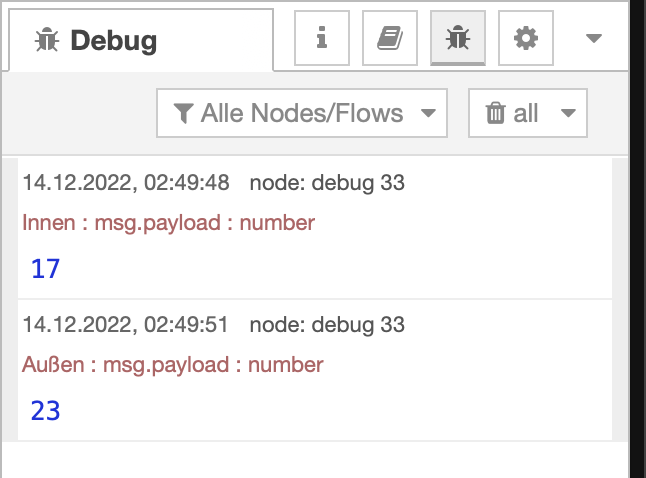This screenshot has width=646, height=478.
Task: Click the payload value 23
Action: click(x=46, y=411)
